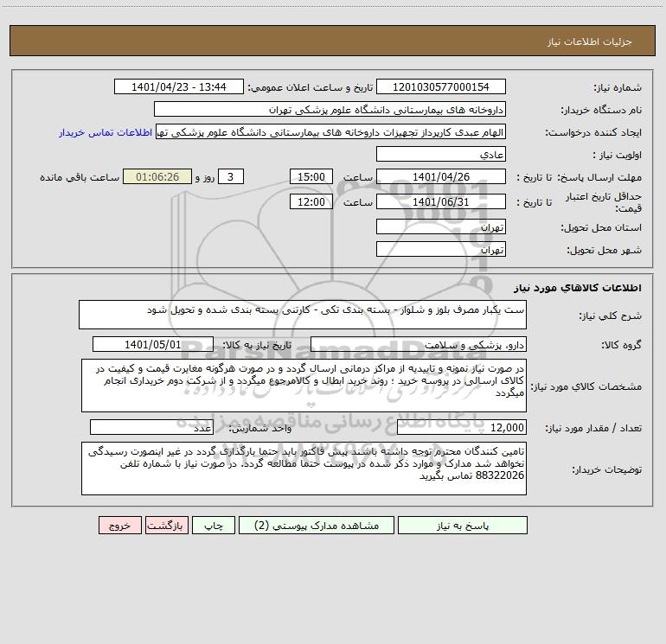
Task: Open مشاهده مدارک پیوستی (2) button
Action: tap(317, 526)
